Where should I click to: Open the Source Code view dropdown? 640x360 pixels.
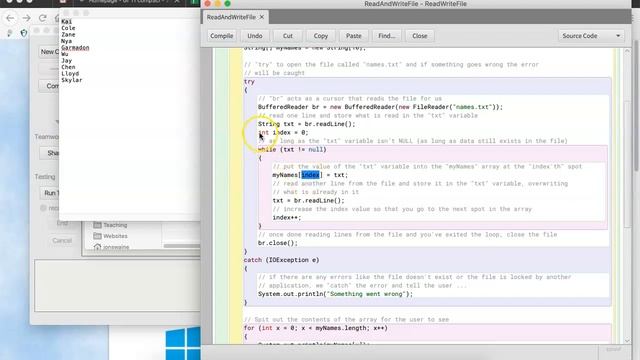tap(591, 36)
